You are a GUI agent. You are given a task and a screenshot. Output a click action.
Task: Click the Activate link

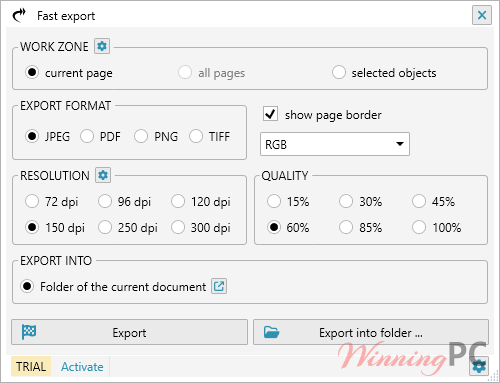tap(82, 367)
